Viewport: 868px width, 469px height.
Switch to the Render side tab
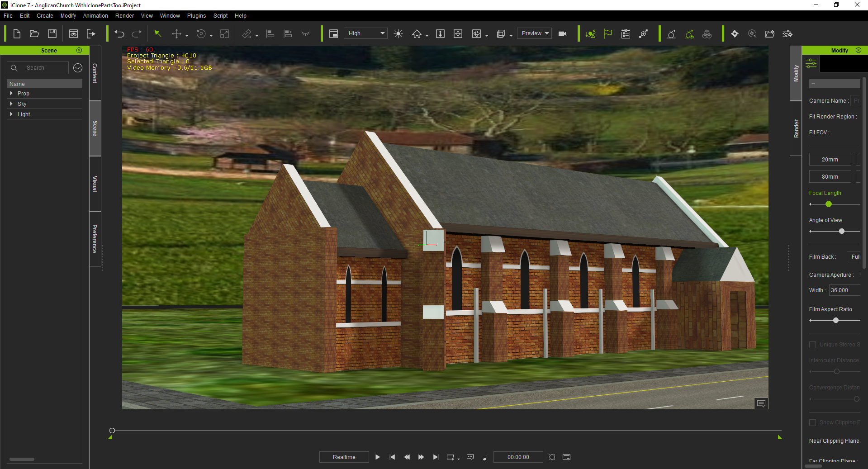[x=796, y=128]
